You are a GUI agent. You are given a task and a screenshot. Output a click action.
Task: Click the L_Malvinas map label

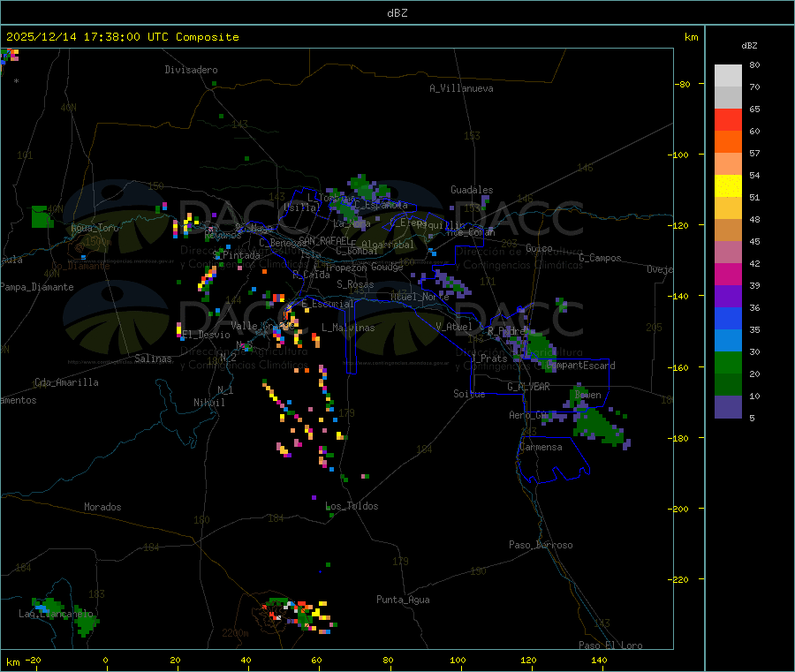click(348, 328)
